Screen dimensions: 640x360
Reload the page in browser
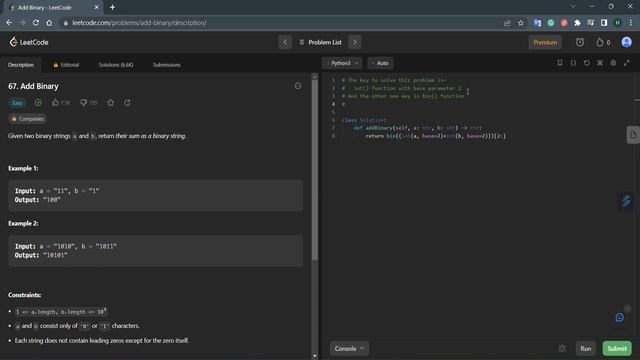tap(36, 23)
